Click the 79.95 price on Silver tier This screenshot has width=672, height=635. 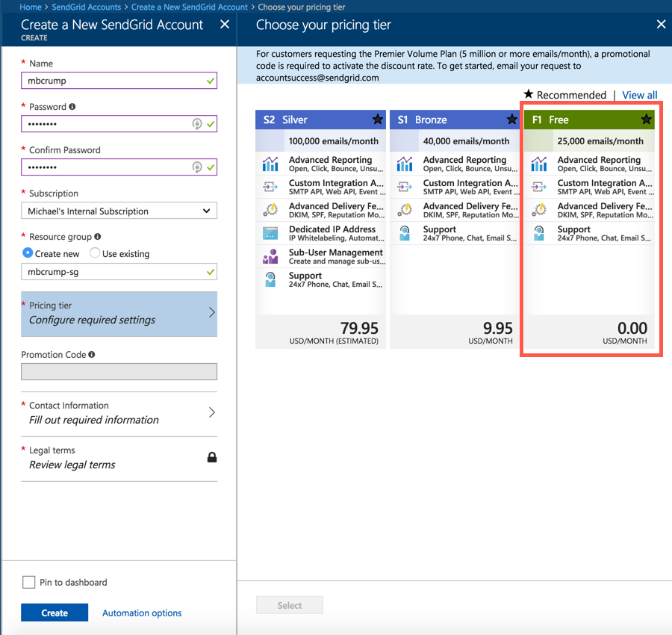[359, 328]
